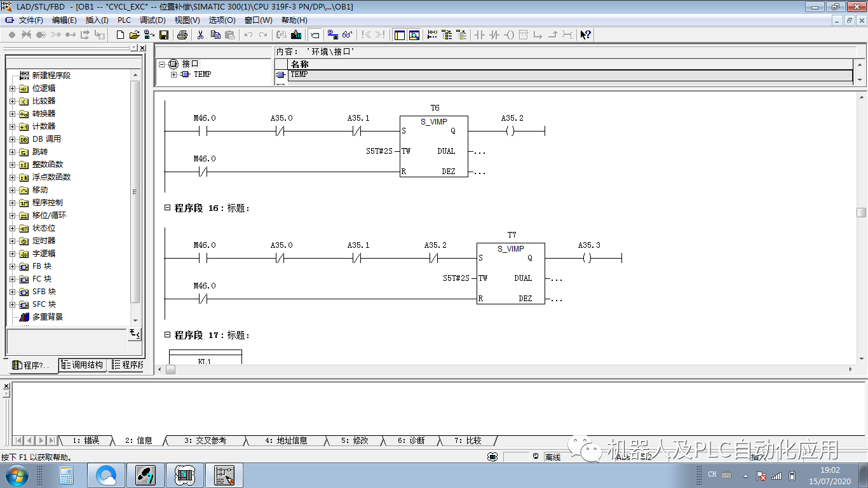
Task: Cut selection with the scissors icon
Action: click(200, 35)
